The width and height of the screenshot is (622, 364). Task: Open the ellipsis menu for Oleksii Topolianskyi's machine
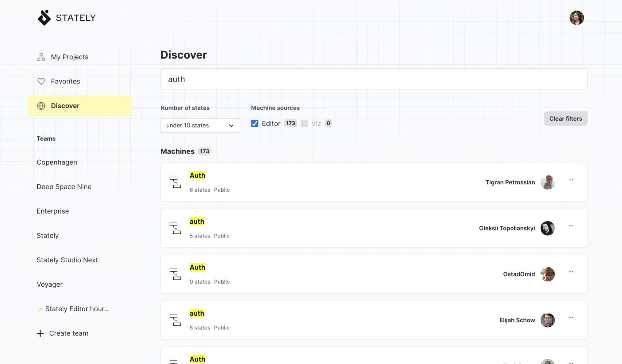(571, 226)
